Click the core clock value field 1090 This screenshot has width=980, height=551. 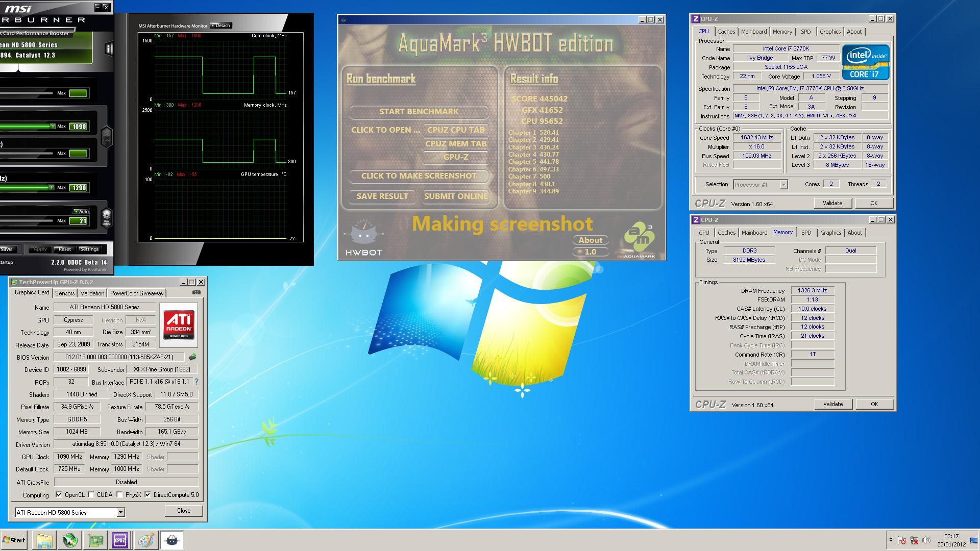pos(78,127)
